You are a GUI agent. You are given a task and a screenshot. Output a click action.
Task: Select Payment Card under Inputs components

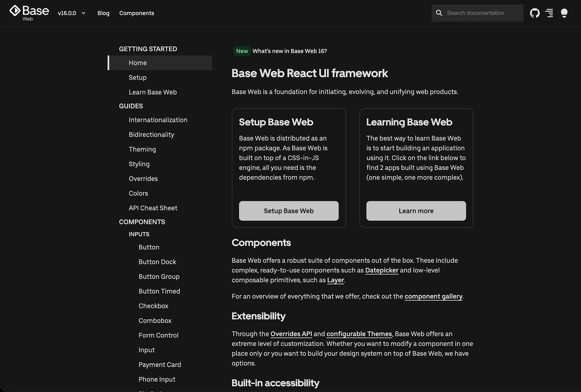coord(160,364)
